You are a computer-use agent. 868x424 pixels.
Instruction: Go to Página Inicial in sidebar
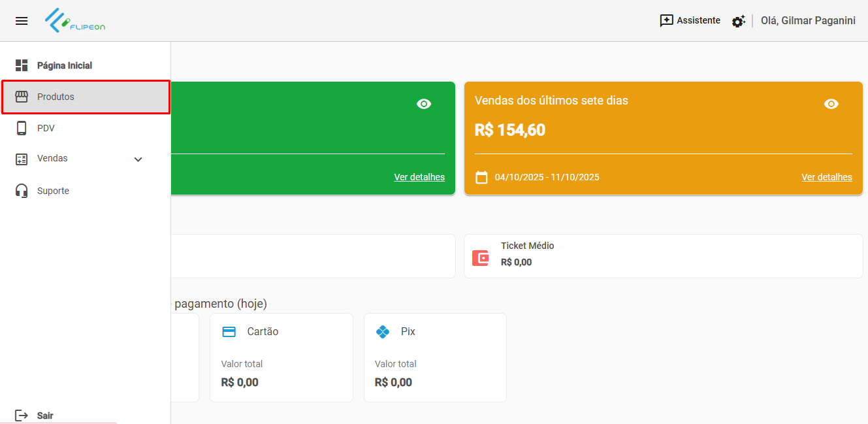click(x=64, y=65)
